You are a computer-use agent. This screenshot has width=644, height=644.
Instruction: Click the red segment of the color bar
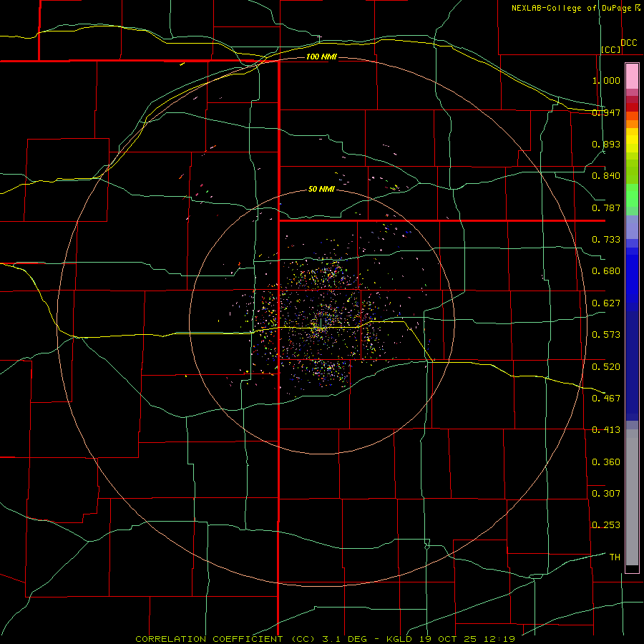point(632,107)
